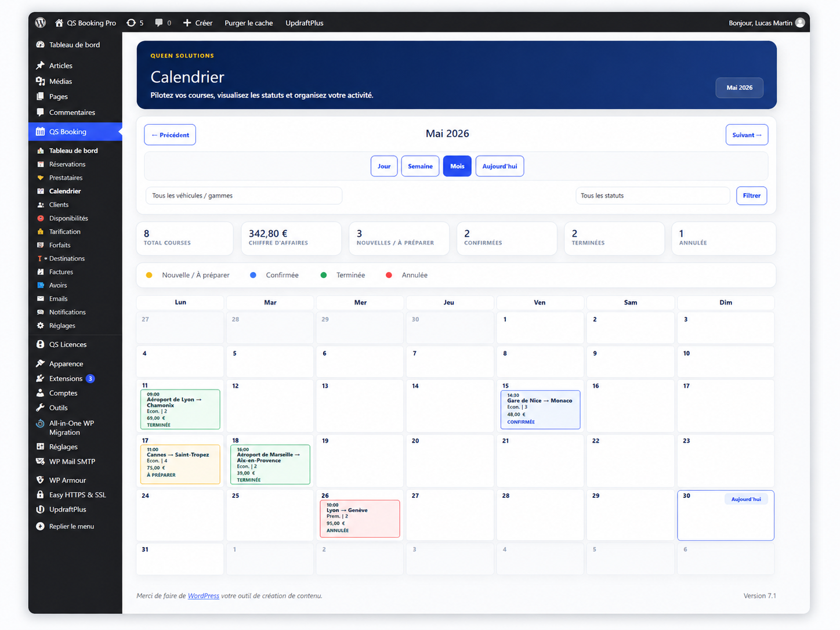The width and height of the screenshot is (840, 630).
Task: Go to Clients in QS Booking menu
Action: 59,205
